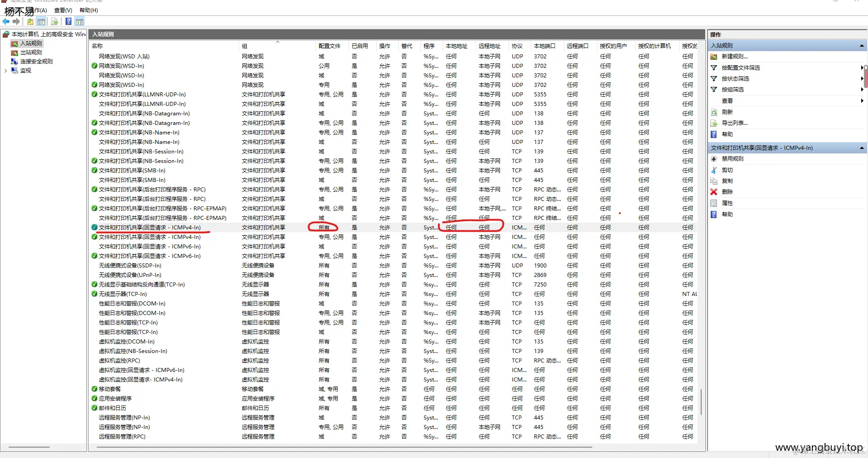Screen dimensions: 868x458
Task: Sort by the 已启用 column header
Action: pos(363,46)
